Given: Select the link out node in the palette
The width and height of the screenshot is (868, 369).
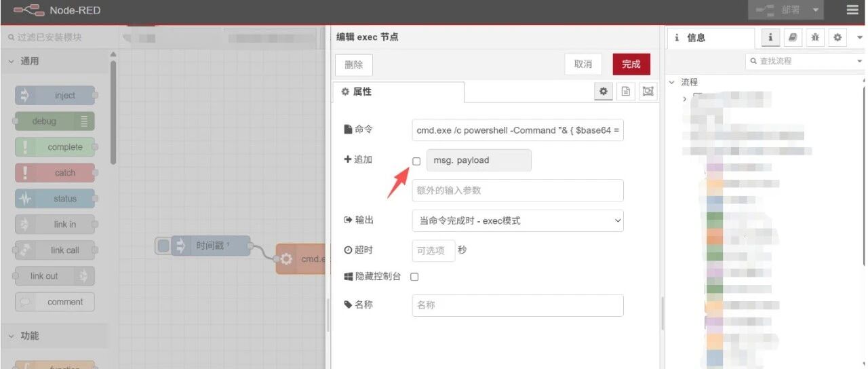Looking at the screenshot, I should (56, 276).
